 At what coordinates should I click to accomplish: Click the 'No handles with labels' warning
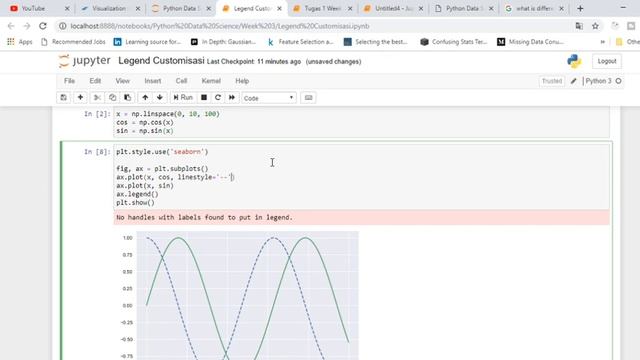[x=204, y=218]
